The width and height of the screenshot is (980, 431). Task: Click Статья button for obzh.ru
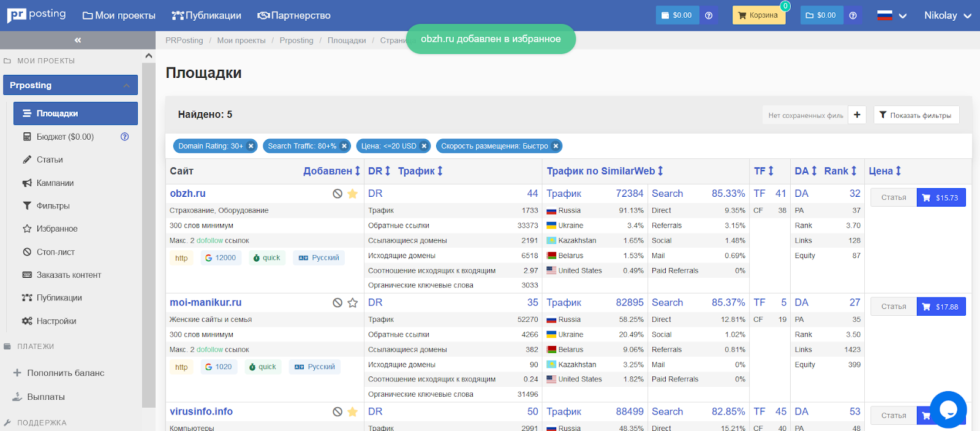(894, 197)
